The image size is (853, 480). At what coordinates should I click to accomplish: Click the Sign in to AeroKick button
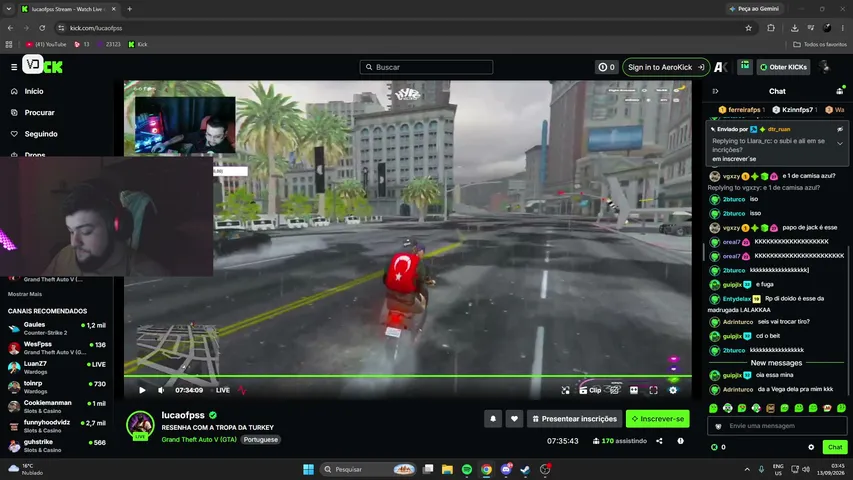click(x=666, y=67)
